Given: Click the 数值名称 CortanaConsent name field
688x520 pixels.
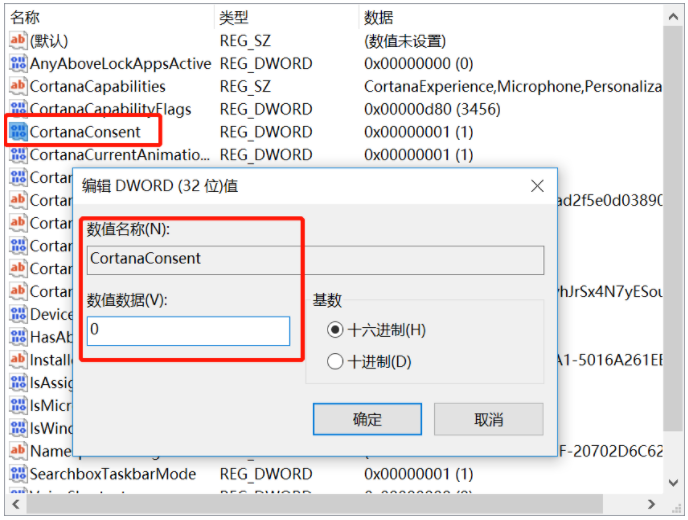Looking at the screenshot, I should coord(315,259).
